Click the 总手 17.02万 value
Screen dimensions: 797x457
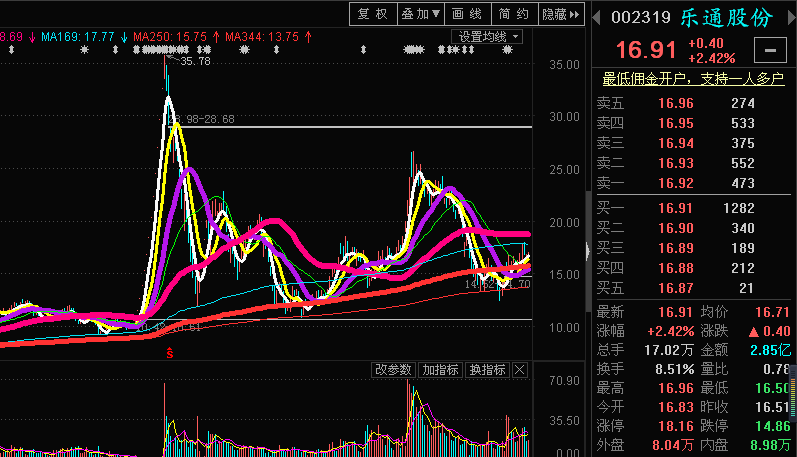(669, 350)
